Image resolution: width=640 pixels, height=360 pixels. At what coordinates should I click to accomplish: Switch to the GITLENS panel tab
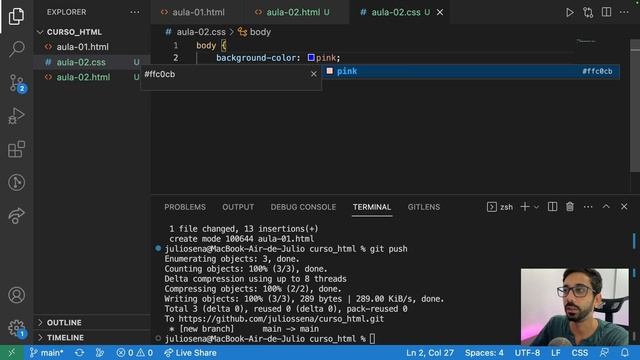tap(424, 207)
